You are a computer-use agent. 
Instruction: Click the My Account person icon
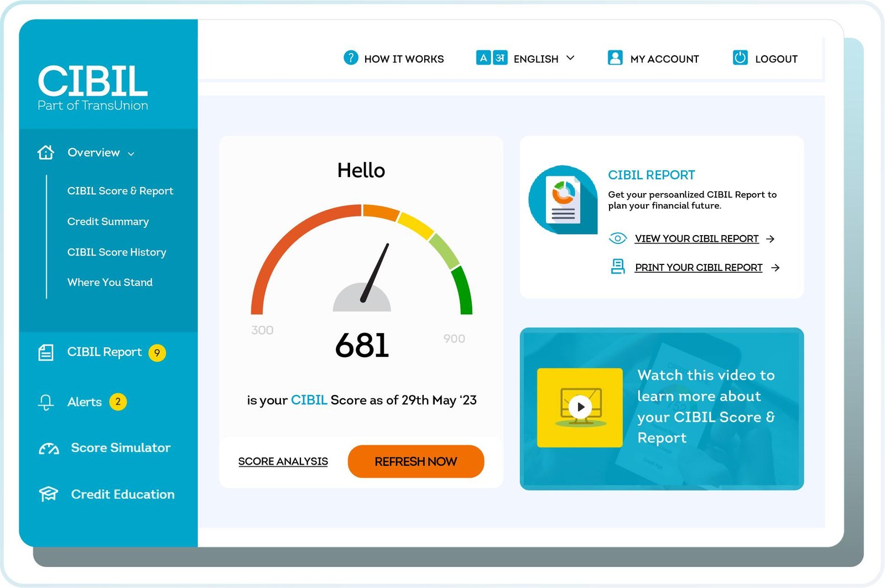pyautogui.click(x=615, y=58)
